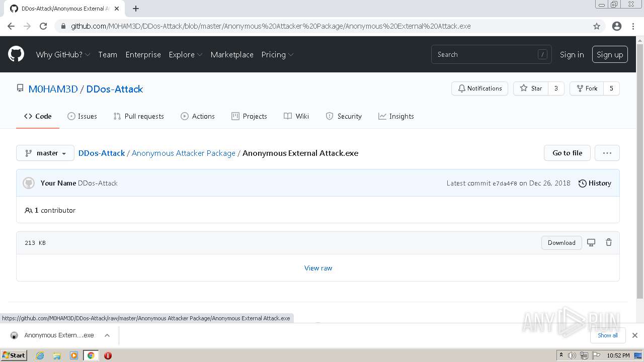The width and height of the screenshot is (644, 362).
Task: Switch to the Issues tab
Action: tap(82, 116)
